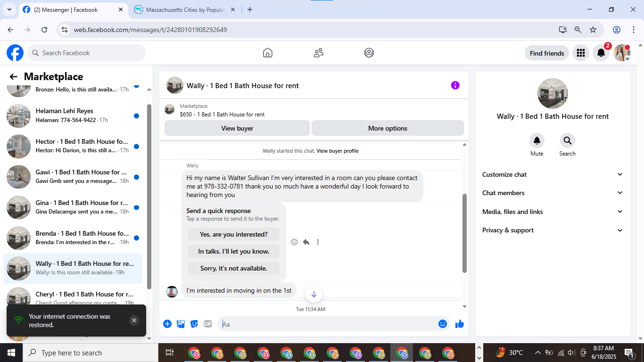Image resolution: width=644 pixels, height=362 pixels.
Task: Open the emoji picker in message box
Action: tap(442, 324)
